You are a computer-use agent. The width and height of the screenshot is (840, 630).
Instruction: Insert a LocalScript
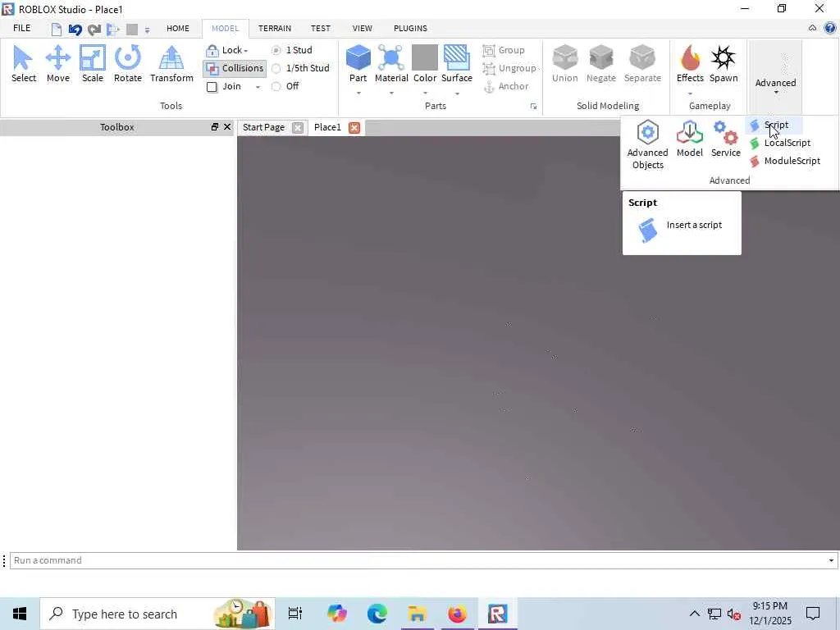click(780, 143)
